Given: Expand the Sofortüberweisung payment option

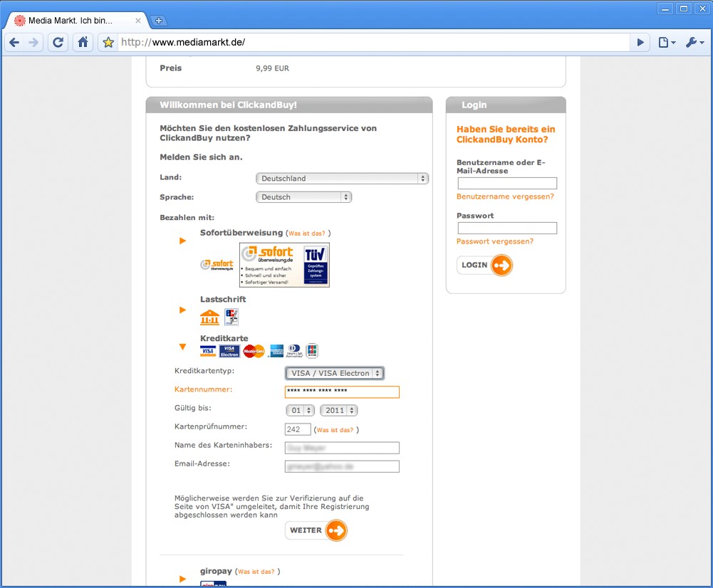Looking at the screenshot, I should click(183, 241).
